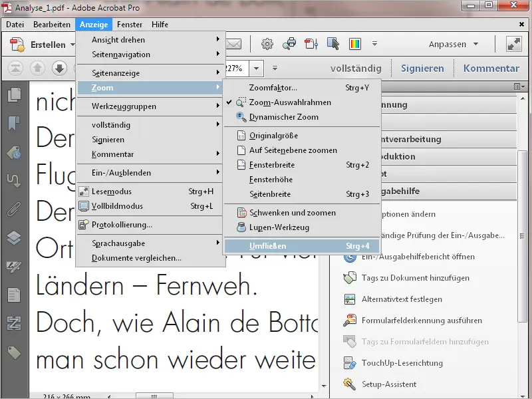The width and height of the screenshot is (532, 399).
Task: Open the vollständig tools pane
Action: coord(356,68)
